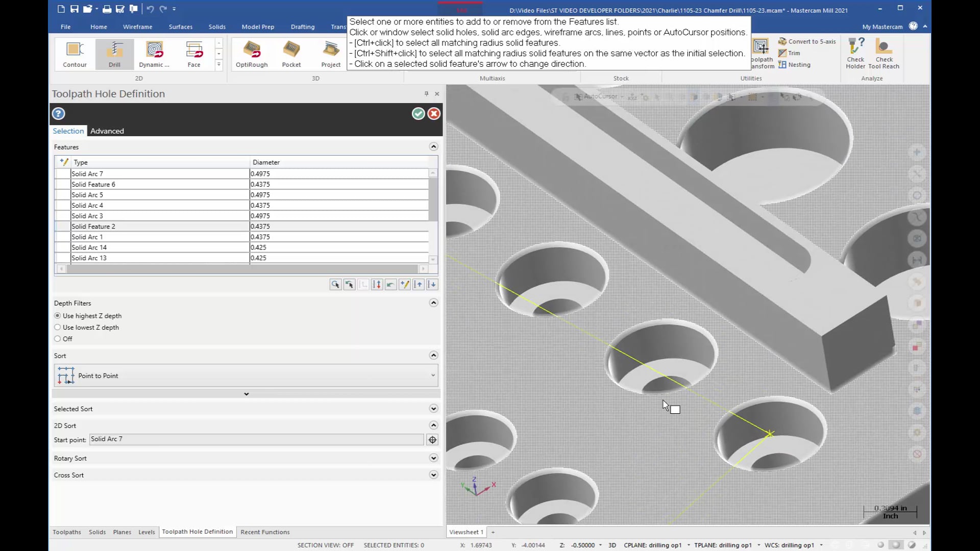Open the Wireframe ribbon tab
Screen dimensions: 980x551
click(137, 27)
